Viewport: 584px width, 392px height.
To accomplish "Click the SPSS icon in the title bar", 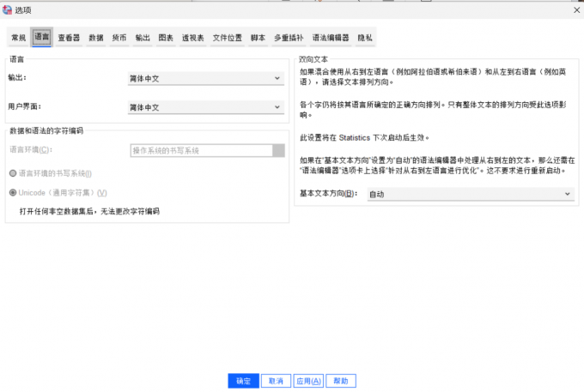I will click(x=7, y=10).
